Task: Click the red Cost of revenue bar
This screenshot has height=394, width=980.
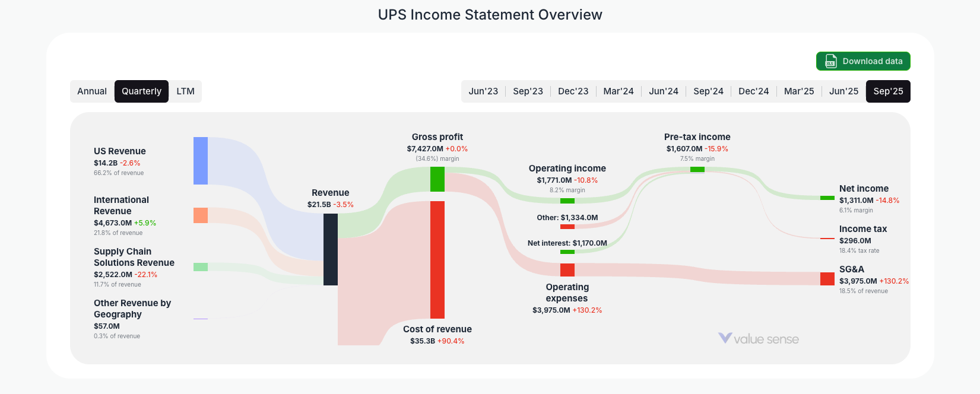Action: (437, 261)
